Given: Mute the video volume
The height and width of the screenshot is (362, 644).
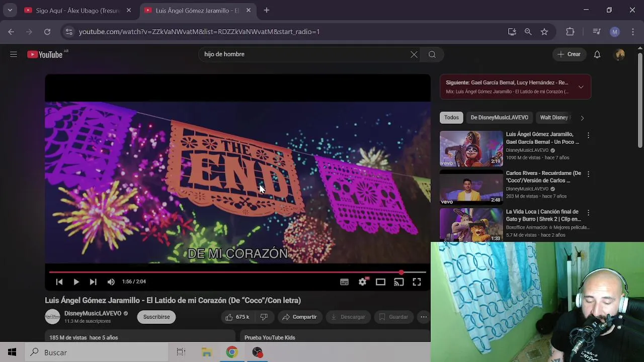Looking at the screenshot, I should click(x=111, y=282).
